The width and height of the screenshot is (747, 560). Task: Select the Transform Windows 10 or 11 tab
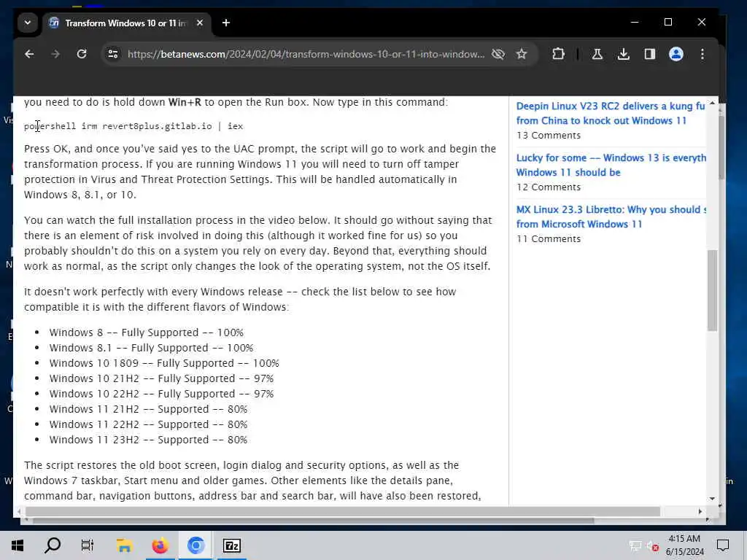(125, 23)
